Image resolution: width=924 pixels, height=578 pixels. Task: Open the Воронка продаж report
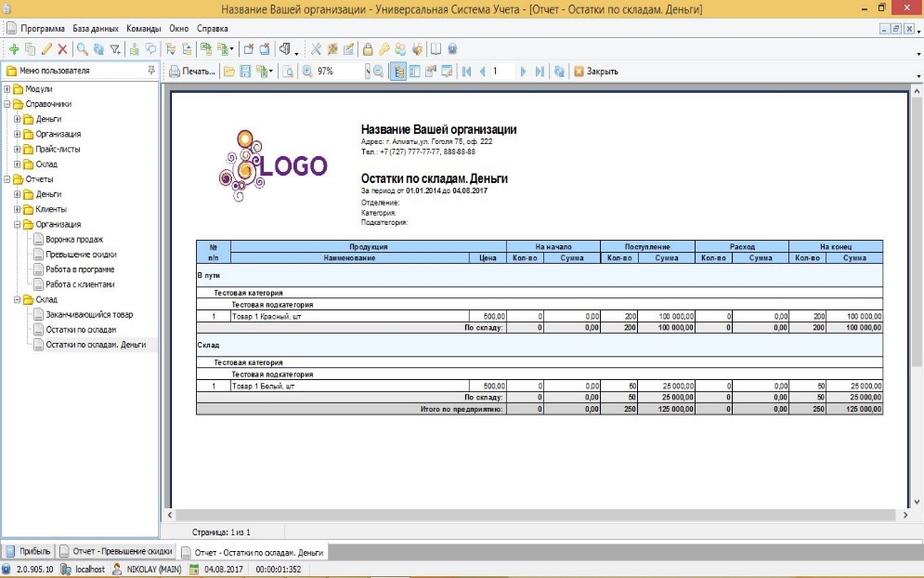coord(74,240)
